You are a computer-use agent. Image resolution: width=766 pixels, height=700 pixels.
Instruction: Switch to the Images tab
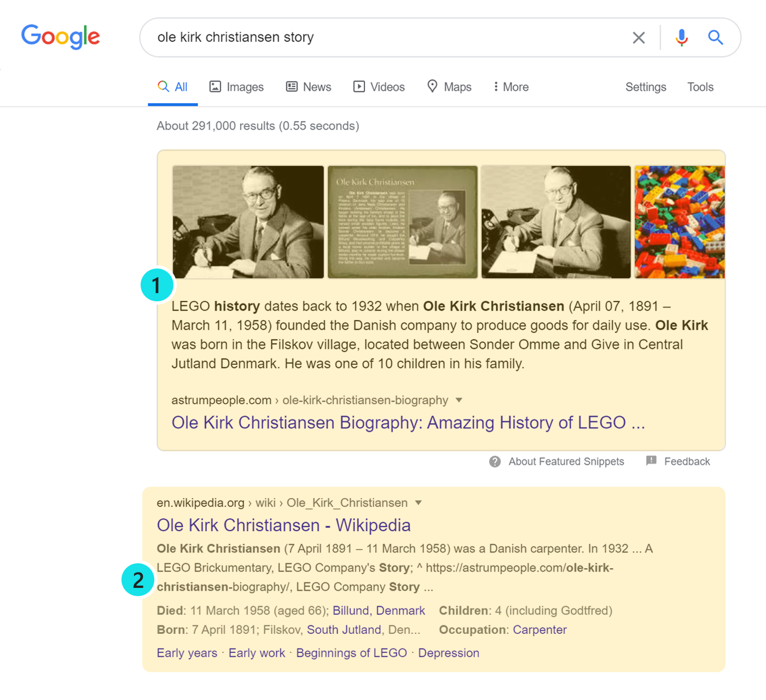[x=236, y=87]
